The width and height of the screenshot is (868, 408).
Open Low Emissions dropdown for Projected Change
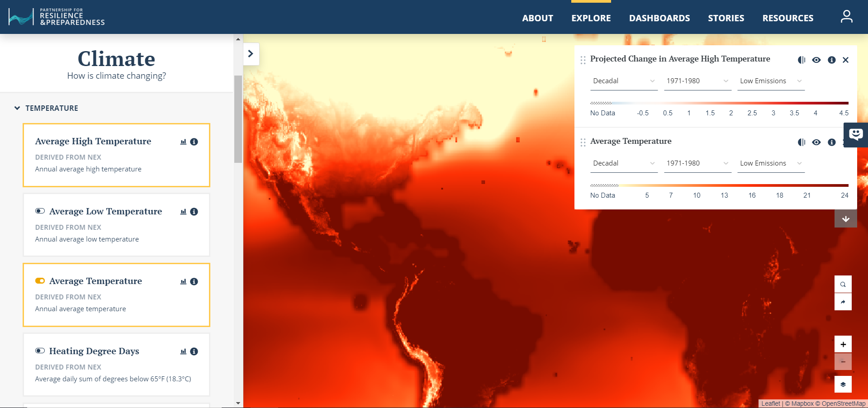[771, 81]
